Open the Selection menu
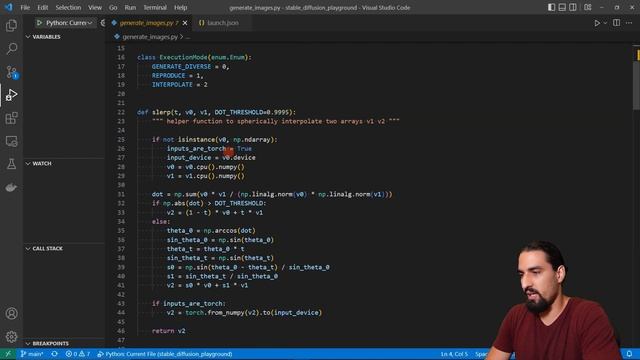 (x=68, y=7)
